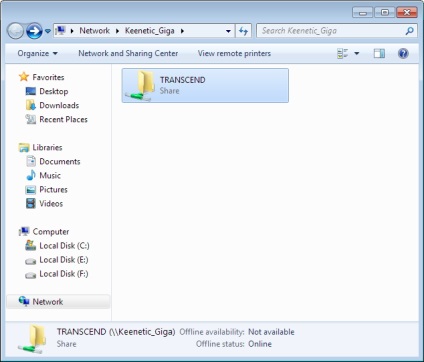Image resolution: width=424 pixels, height=362 pixels.
Task: Click the search magnifier icon
Action: click(409, 31)
